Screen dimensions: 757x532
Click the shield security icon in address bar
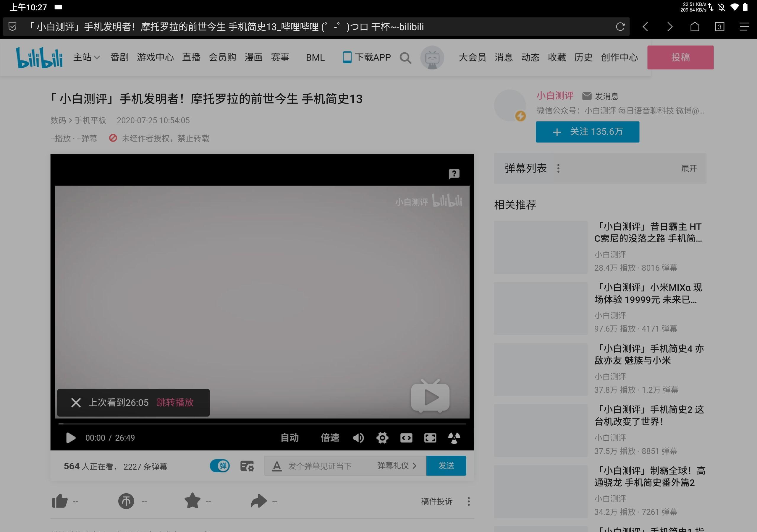point(12,27)
